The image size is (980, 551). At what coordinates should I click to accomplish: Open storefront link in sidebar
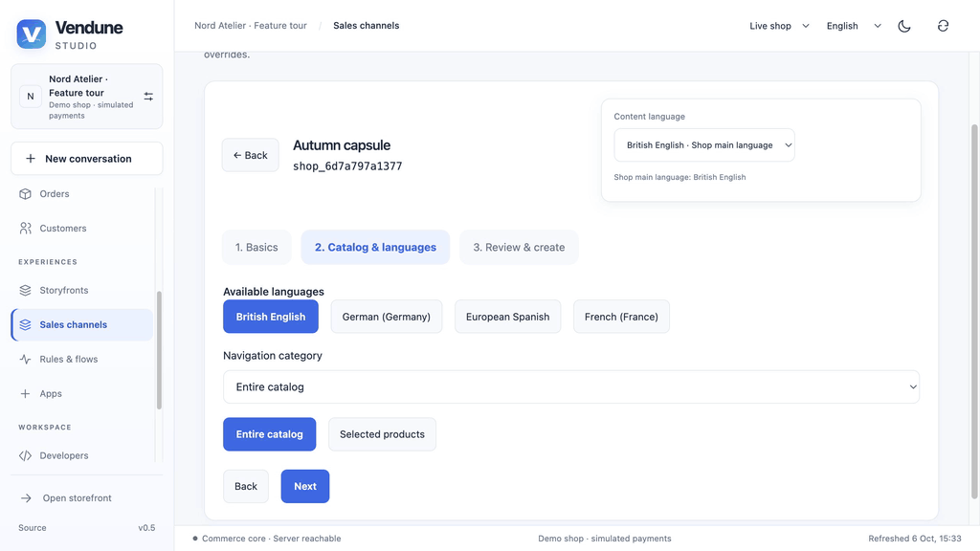point(87,497)
